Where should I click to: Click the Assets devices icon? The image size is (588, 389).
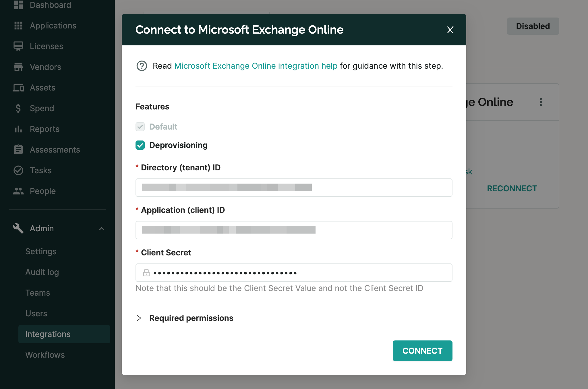(18, 88)
